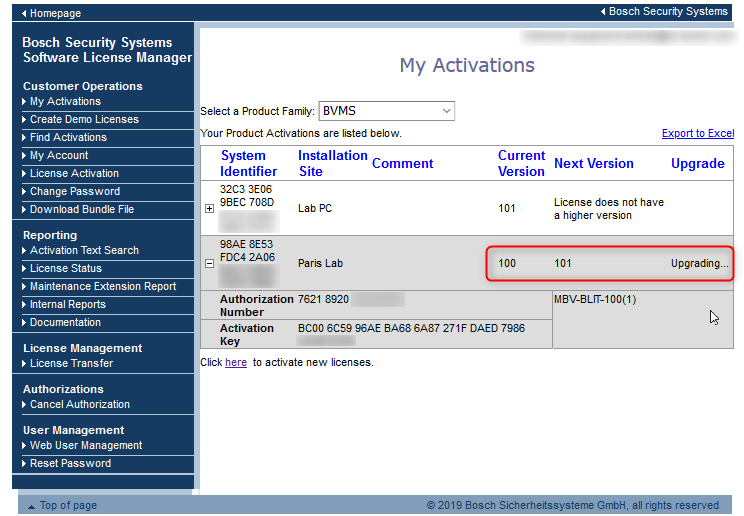
Task: Open Web User Management
Action: [86, 445]
